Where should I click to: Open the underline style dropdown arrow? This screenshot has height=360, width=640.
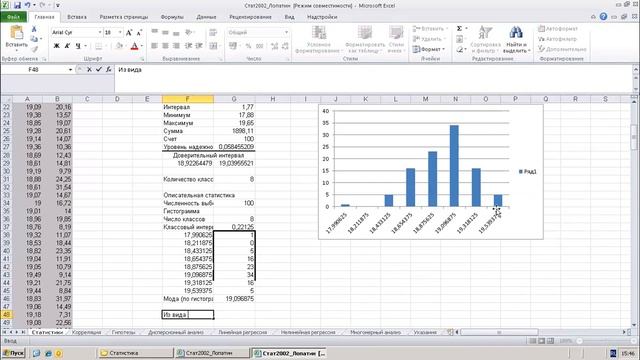click(86, 46)
